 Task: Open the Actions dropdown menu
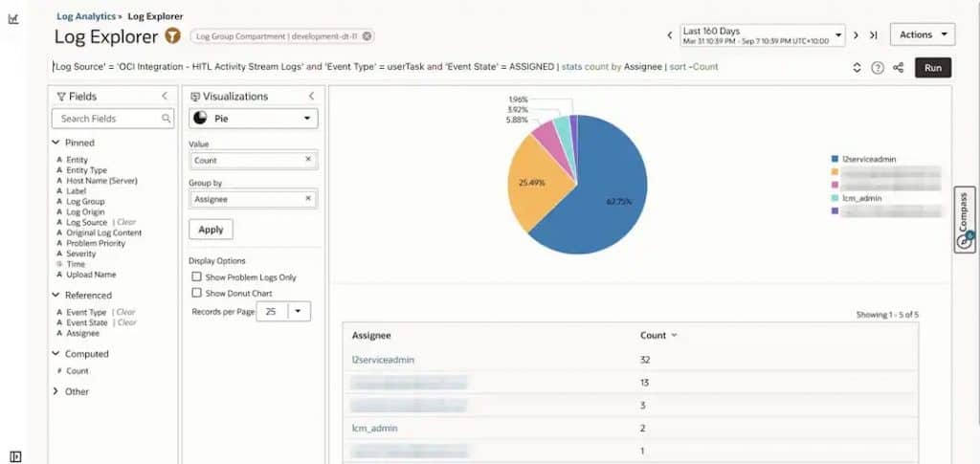[923, 35]
